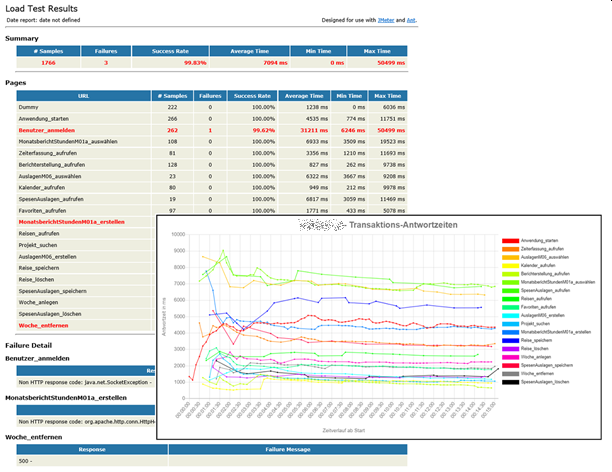Viewport: 612px width, 472px height.
Task: Click the yellow Kalender_aufrufen legend swatch
Action: tap(511, 265)
